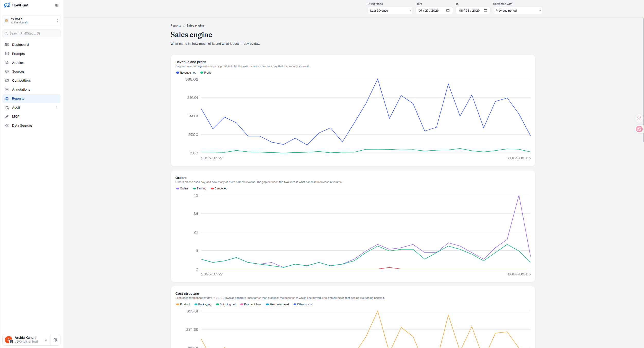This screenshot has height=348, width=644.
Task: Click the page vertical scrollbar
Action: (643, 80)
